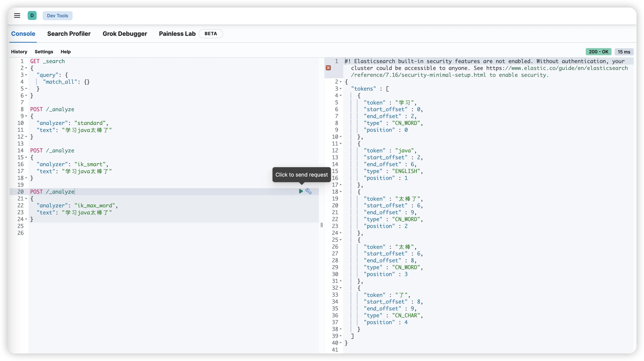Open the wrench request options icon
Screen dimensions: 644x361
308,191
